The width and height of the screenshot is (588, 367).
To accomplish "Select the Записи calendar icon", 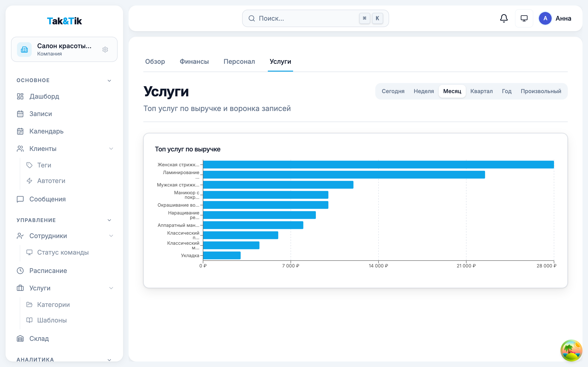I will [20, 114].
